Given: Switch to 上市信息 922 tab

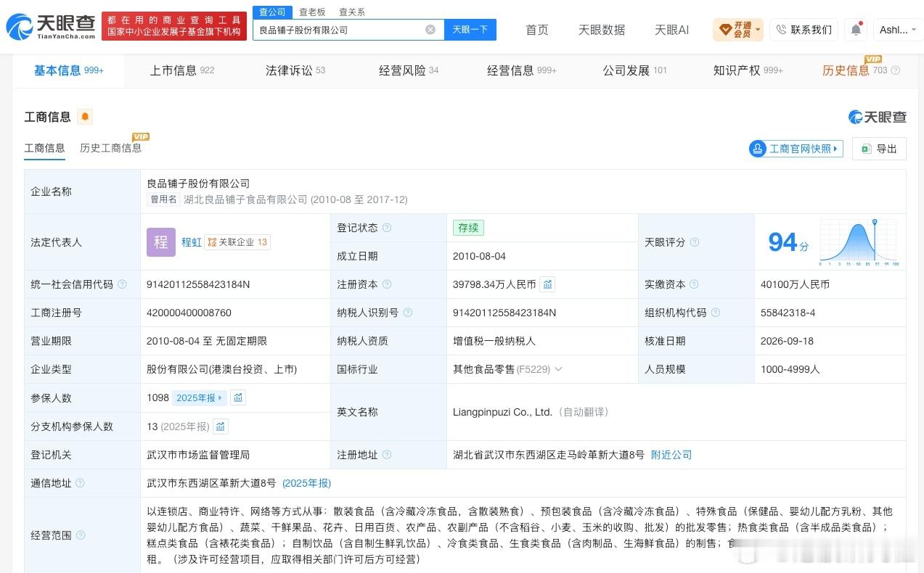Looking at the screenshot, I should coord(182,70).
